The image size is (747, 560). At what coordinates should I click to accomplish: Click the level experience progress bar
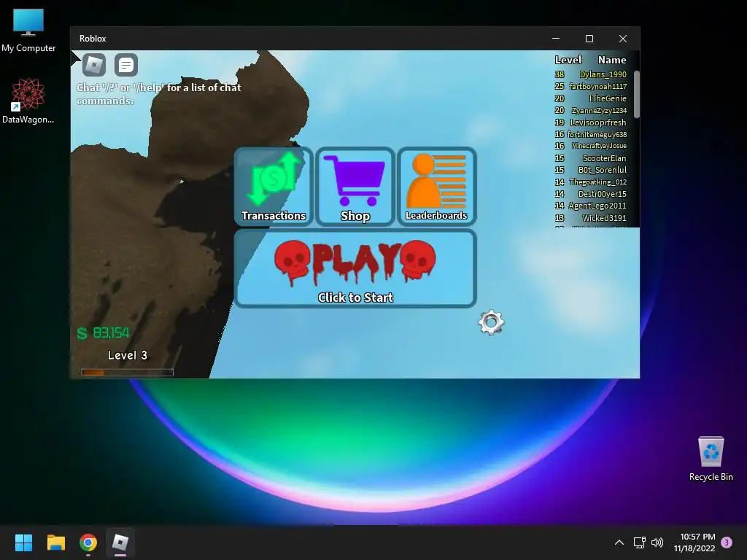(127, 373)
